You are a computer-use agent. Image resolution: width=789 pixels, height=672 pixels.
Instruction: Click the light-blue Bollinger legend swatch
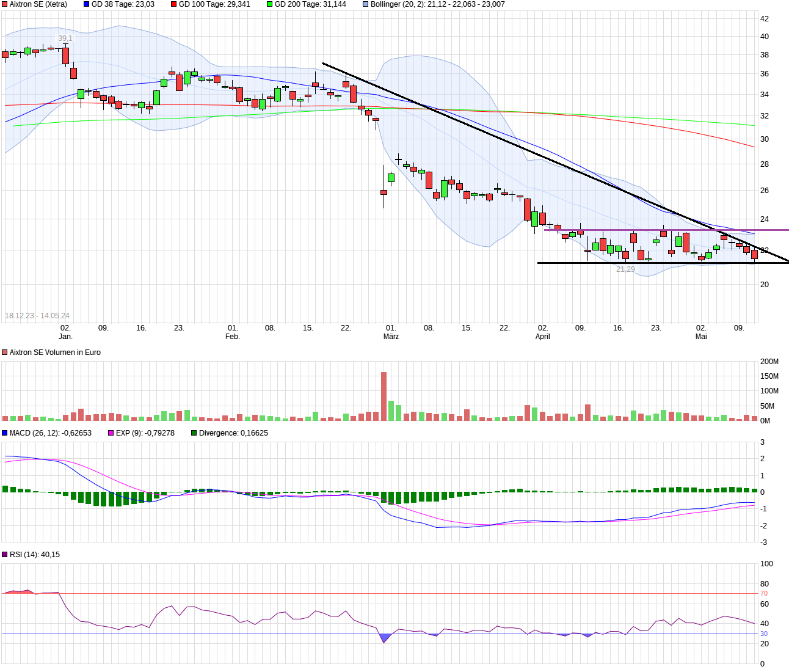point(366,4)
